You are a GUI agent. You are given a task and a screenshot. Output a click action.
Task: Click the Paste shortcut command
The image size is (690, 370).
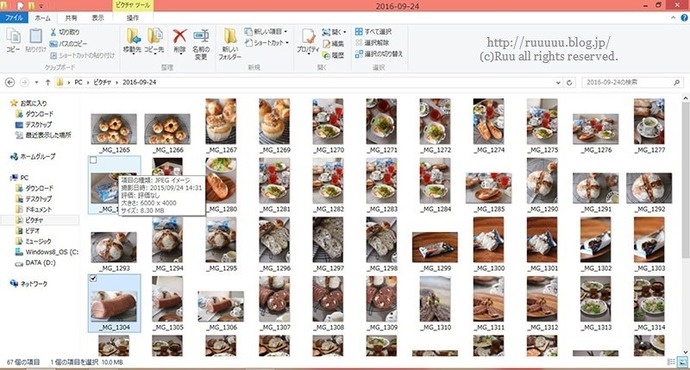[x=82, y=55]
